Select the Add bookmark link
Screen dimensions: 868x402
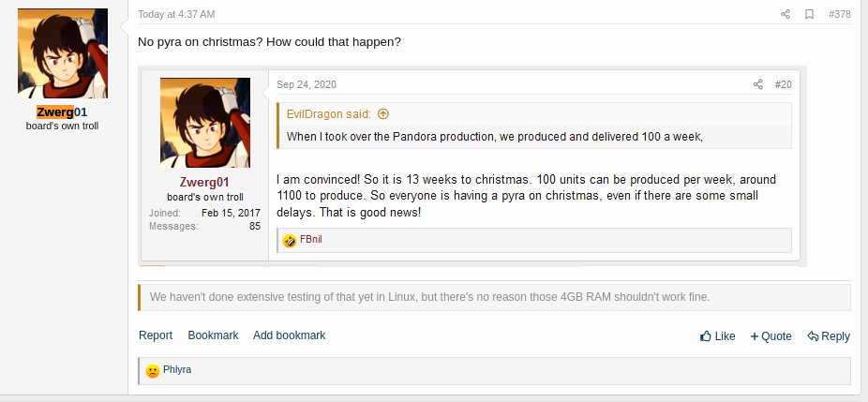tap(289, 335)
